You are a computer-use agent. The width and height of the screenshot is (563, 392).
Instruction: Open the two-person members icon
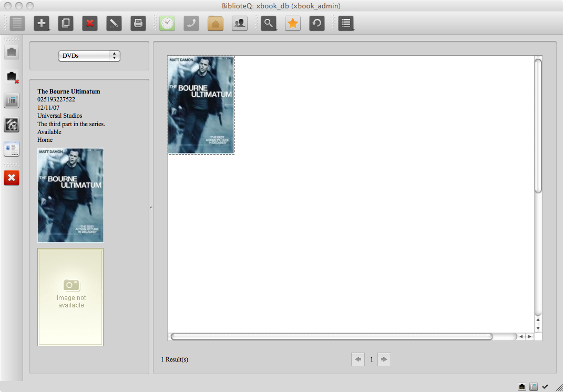pos(240,23)
